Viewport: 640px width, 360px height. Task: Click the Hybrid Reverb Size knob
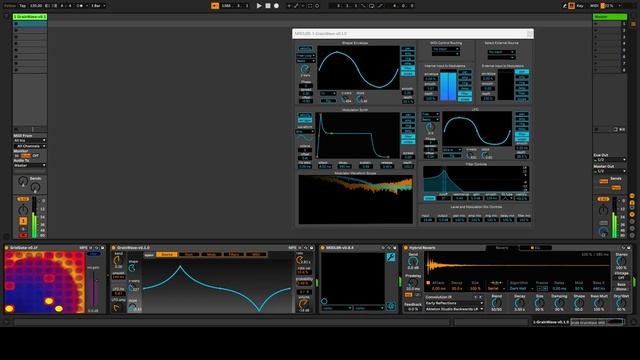coord(540,303)
